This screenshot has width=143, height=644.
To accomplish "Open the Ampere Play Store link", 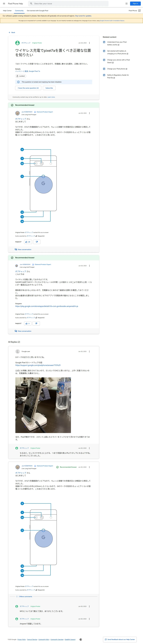I will tap(47, 306).
